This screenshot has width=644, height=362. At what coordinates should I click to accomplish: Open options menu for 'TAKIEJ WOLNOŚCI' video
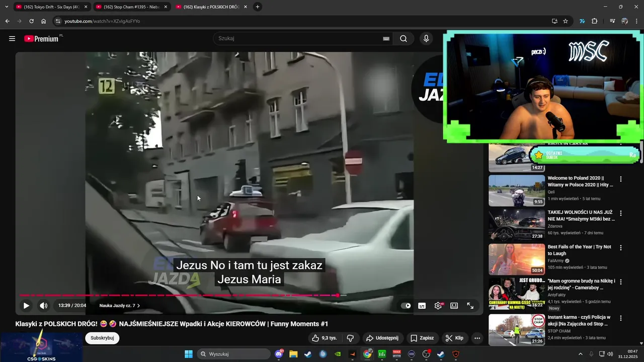(x=621, y=213)
